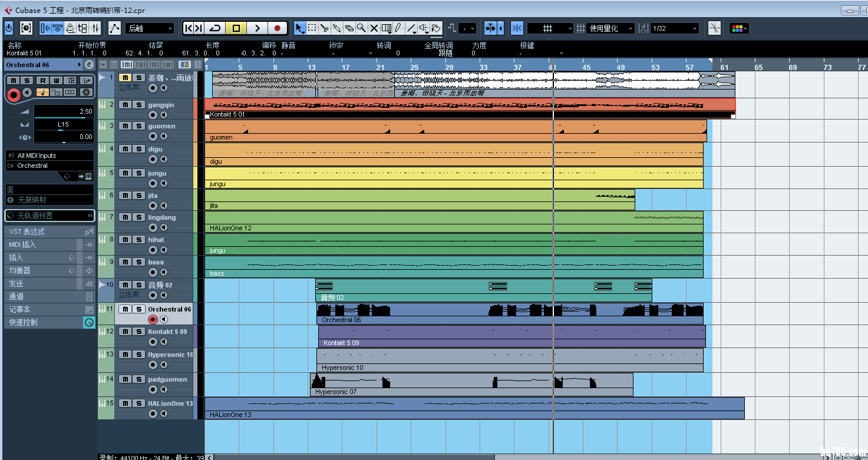Select the Play speaker tool
The width and height of the screenshot is (868, 460).
click(424, 28)
